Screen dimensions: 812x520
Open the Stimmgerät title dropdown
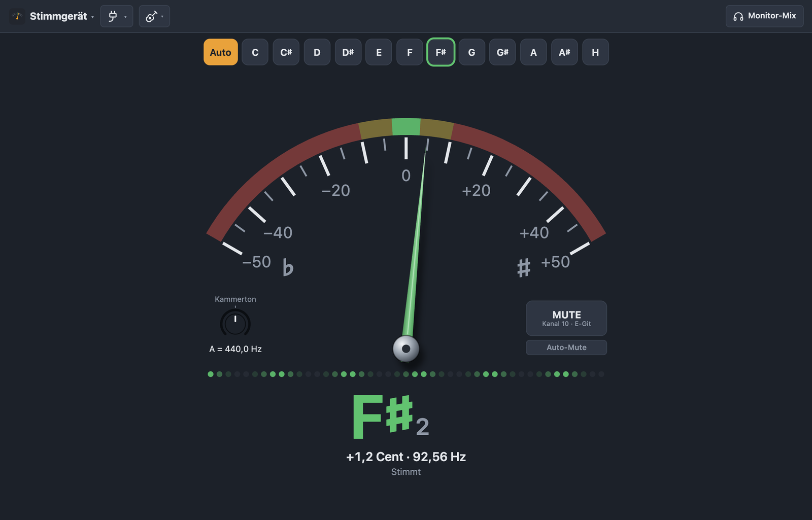click(x=61, y=16)
